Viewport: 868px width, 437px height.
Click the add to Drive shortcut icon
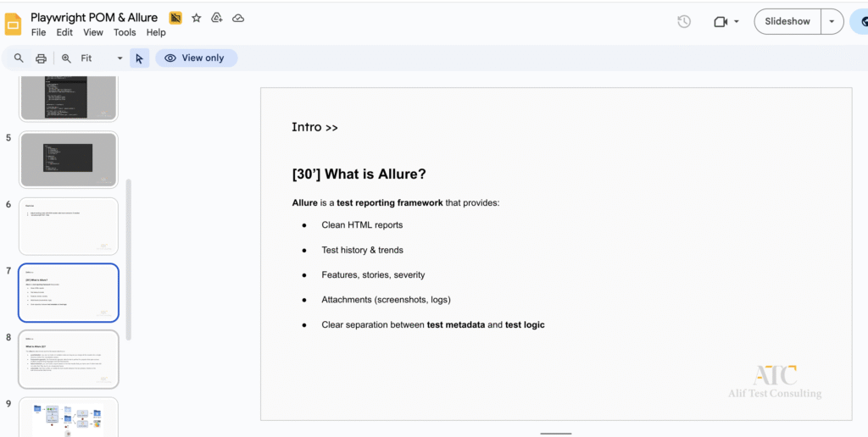(x=217, y=18)
